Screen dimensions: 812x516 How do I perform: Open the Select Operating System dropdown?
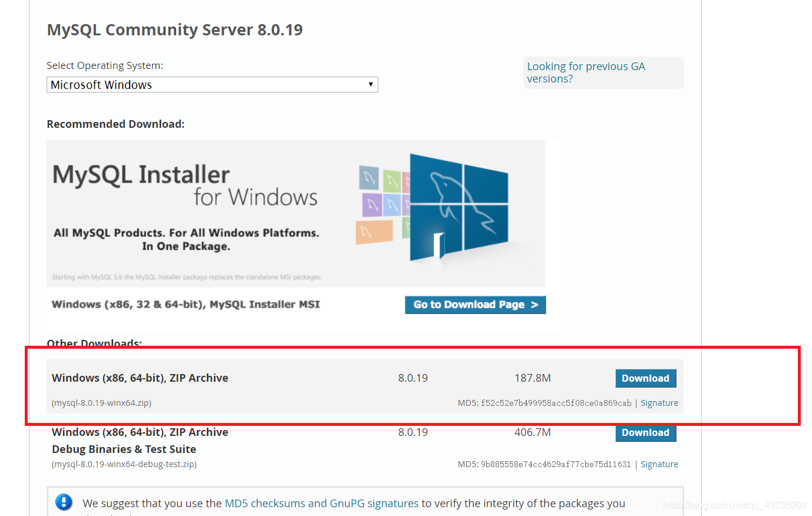click(x=212, y=85)
